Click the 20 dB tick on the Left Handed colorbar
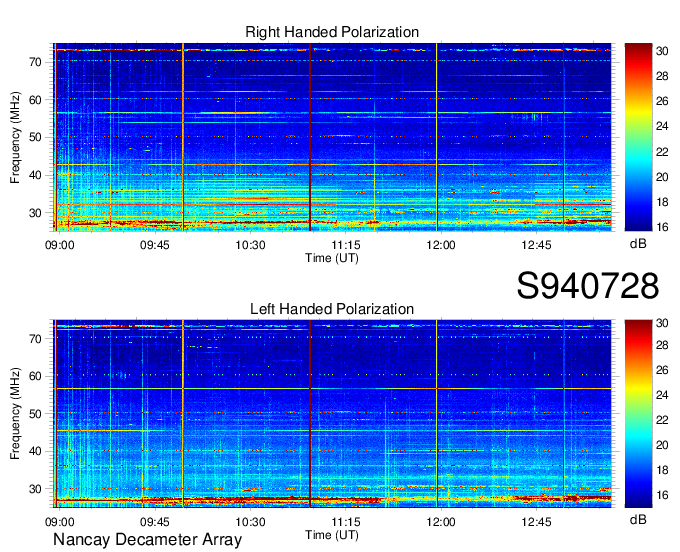 click(662, 445)
